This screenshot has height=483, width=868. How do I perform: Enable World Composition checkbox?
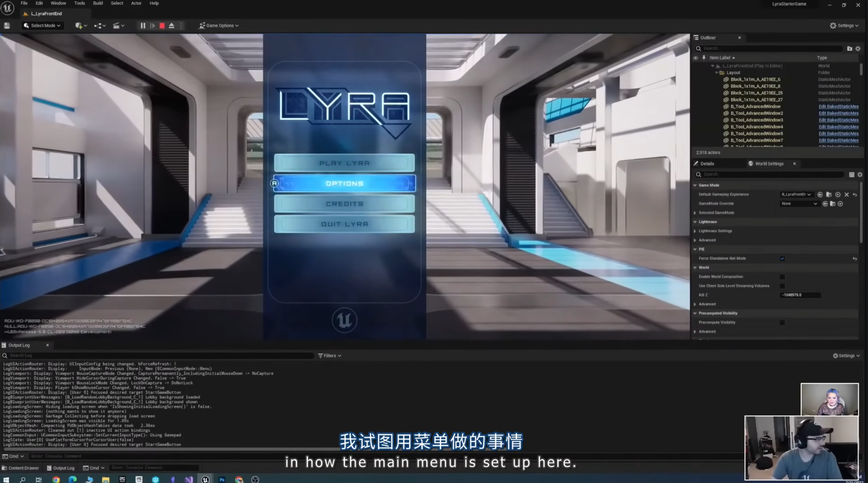[782, 277]
